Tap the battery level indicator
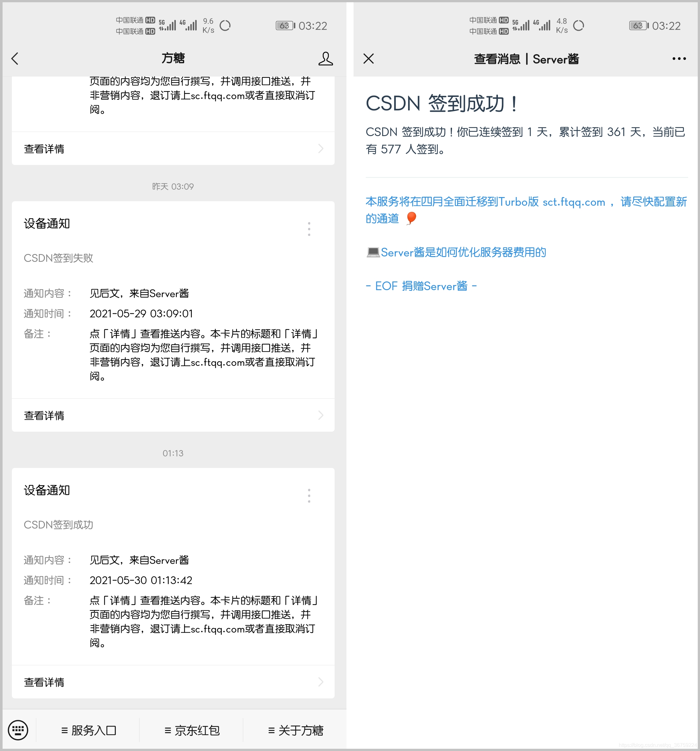The width and height of the screenshot is (700, 751). [284, 26]
